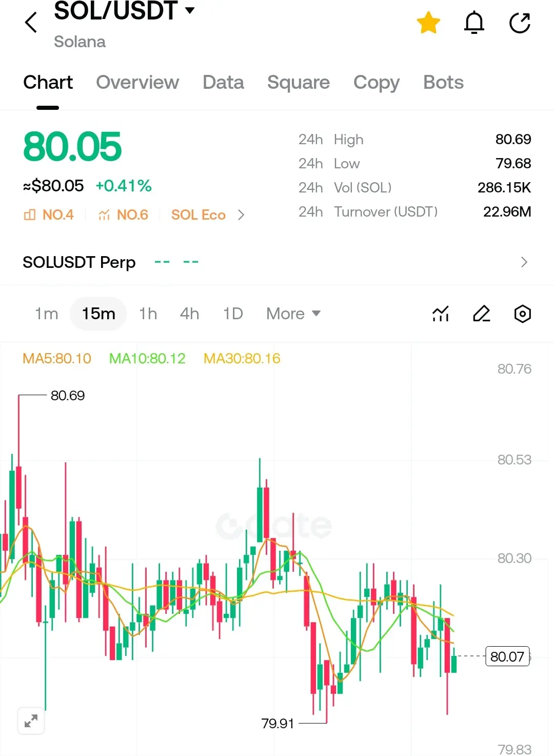This screenshot has width=554, height=756.
Task: Open price alert bell
Action: pos(474,23)
